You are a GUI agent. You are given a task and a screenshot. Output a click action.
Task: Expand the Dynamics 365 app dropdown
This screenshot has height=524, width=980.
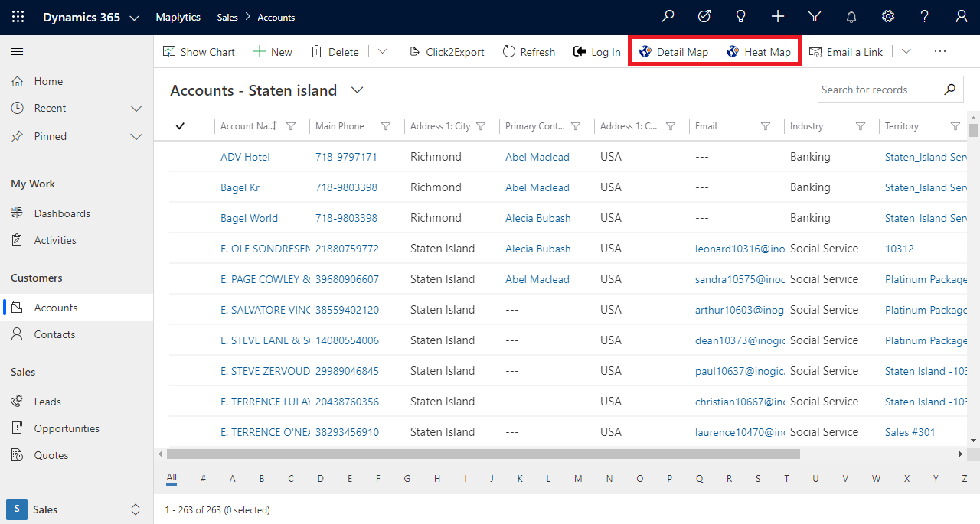point(135,18)
